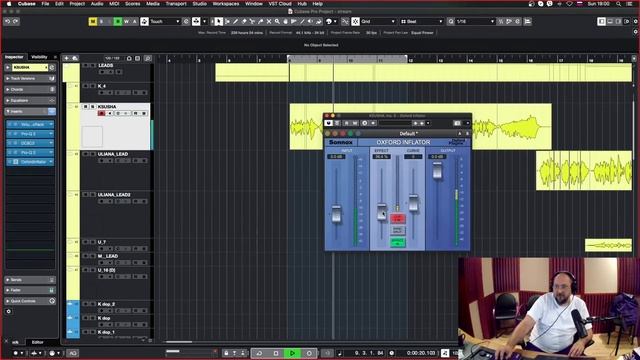
Task: Open the first insert slot in Inserts
Action: coord(30,124)
